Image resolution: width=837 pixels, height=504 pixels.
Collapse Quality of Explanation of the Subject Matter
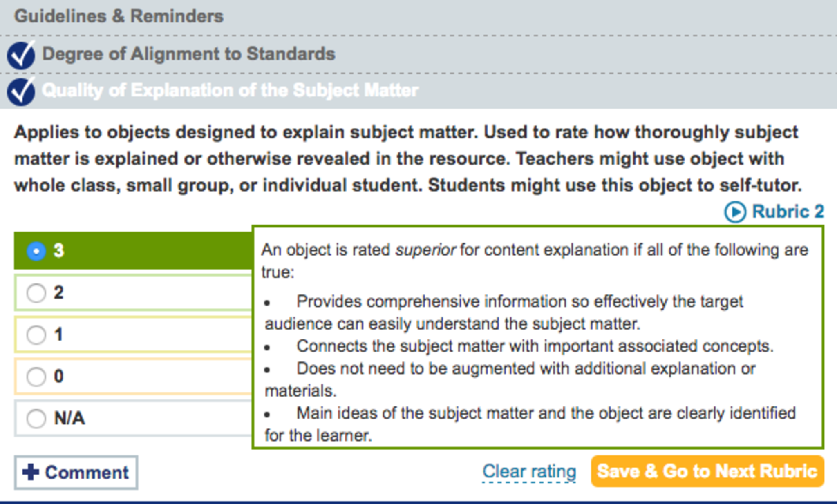tap(230, 90)
